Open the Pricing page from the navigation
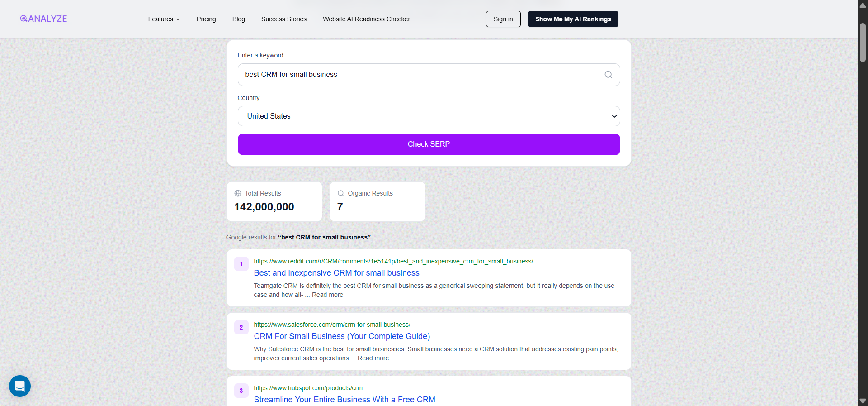 coord(206,19)
